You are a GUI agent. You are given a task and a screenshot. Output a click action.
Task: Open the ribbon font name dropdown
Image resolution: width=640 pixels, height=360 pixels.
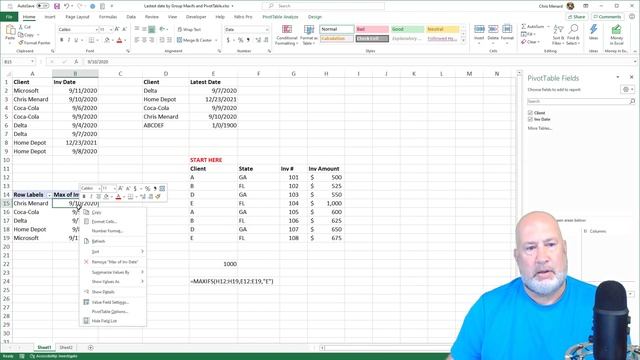click(x=96, y=29)
